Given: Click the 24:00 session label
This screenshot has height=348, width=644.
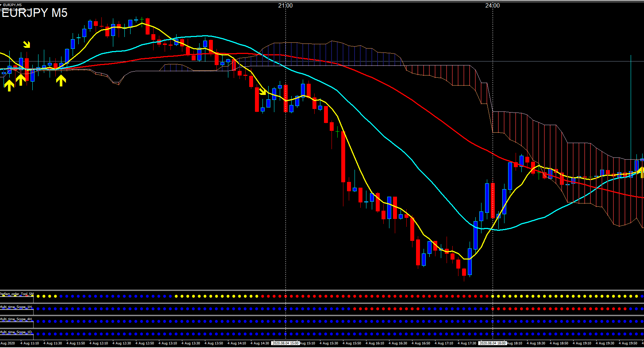Looking at the screenshot, I should [x=493, y=5].
